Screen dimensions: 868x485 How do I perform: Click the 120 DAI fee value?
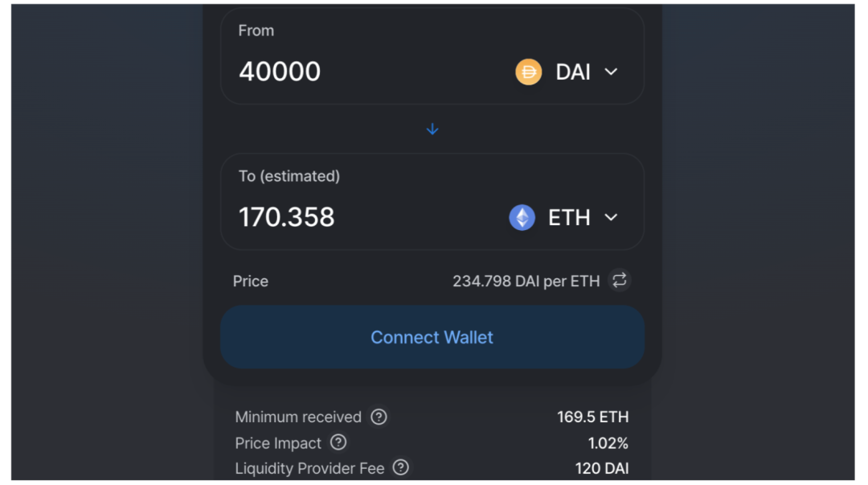coord(601,468)
